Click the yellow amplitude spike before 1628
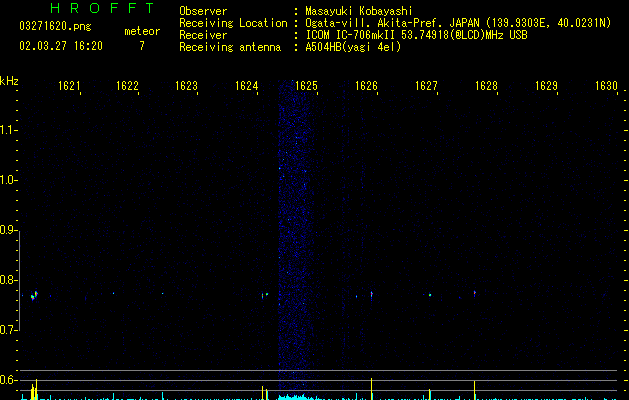Viewport: 629px width, 400px height. [x=475, y=390]
